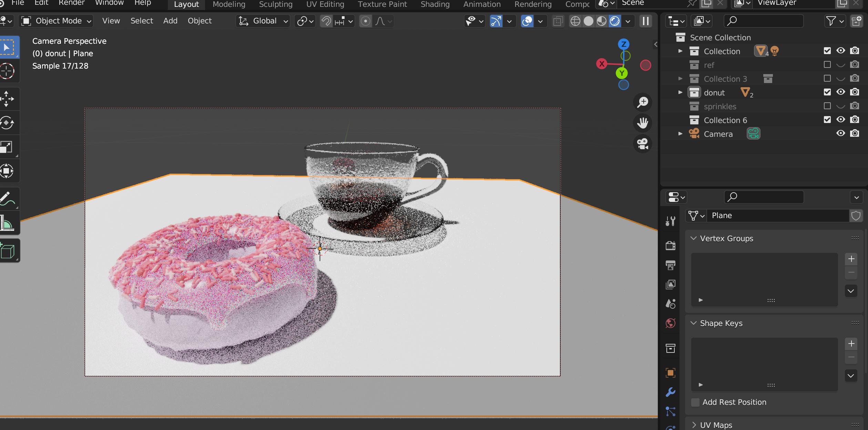The width and height of the screenshot is (868, 430).
Task: Toggle camera view with the camera icon
Action: coord(643,144)
